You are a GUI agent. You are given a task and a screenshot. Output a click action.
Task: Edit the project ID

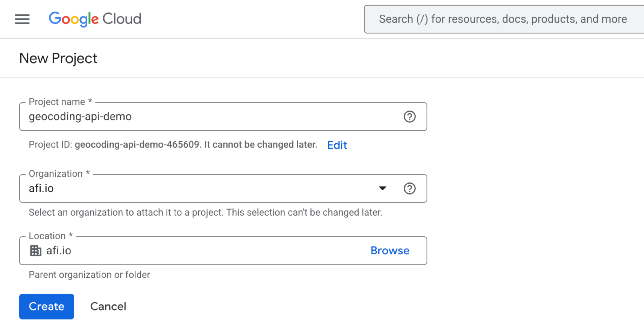tap(337, 145)
